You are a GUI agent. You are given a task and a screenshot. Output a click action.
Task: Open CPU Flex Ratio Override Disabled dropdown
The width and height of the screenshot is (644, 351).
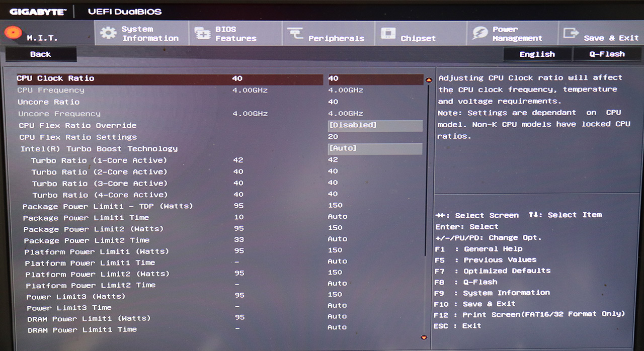coord(375,125)
